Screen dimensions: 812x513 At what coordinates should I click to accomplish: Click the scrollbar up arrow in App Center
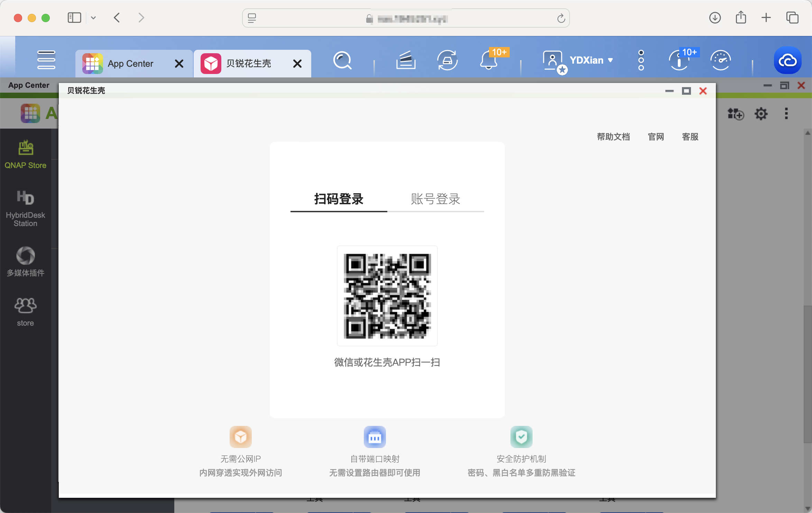808,133
